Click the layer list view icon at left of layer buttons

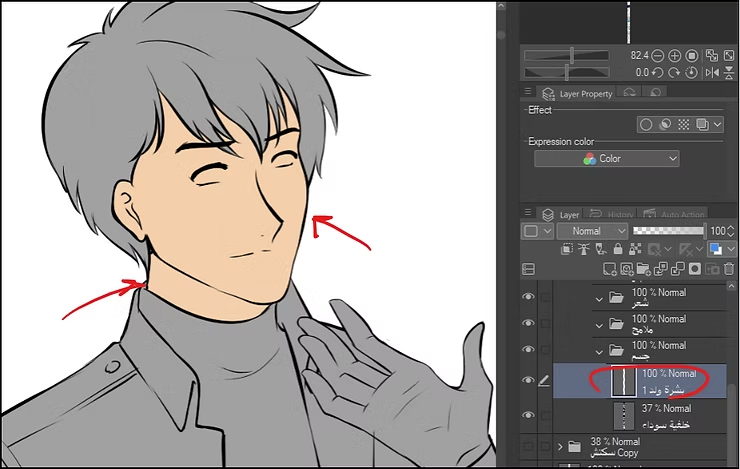529,269
